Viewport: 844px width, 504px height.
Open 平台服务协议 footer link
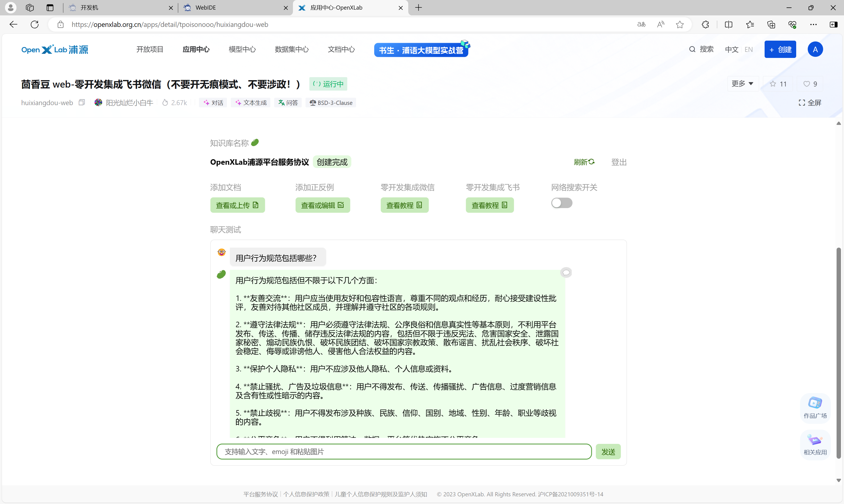tap(261, 494)
